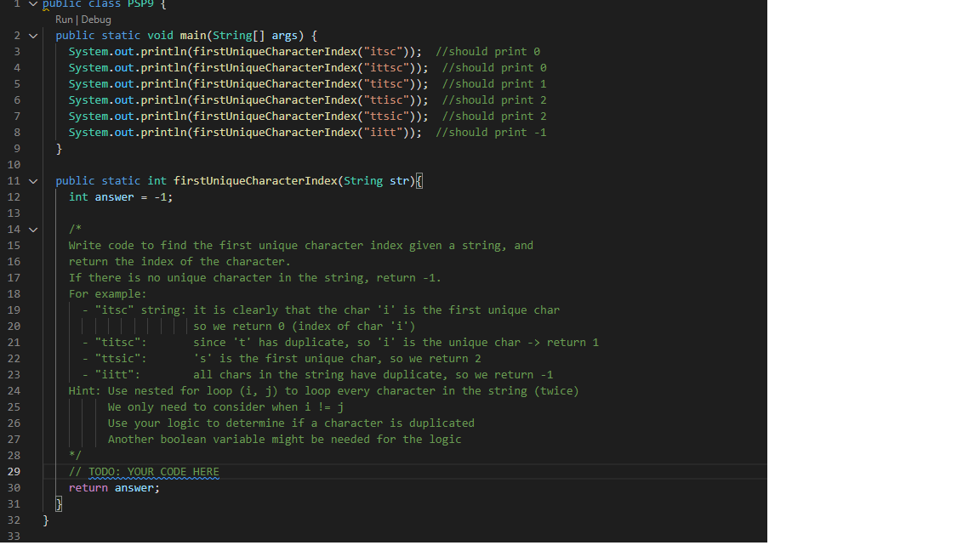Click "String[] args" in the main signature

point(255,36)
